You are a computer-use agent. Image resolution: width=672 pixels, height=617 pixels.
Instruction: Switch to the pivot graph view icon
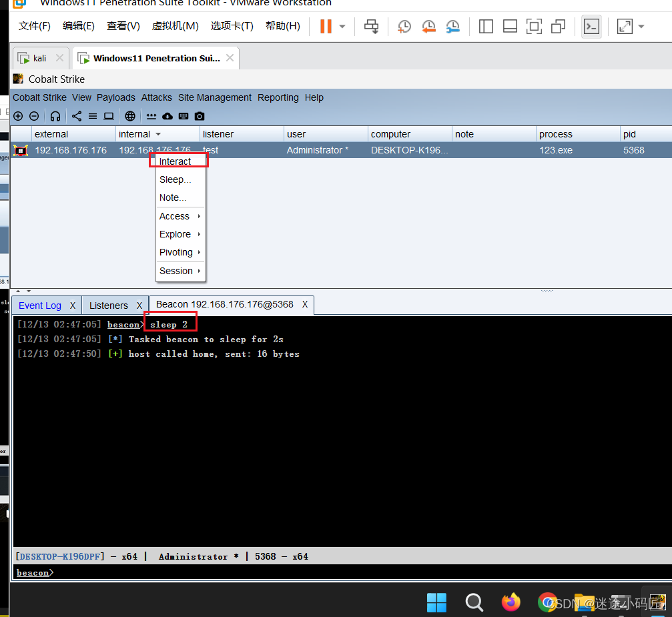point(77,116)
